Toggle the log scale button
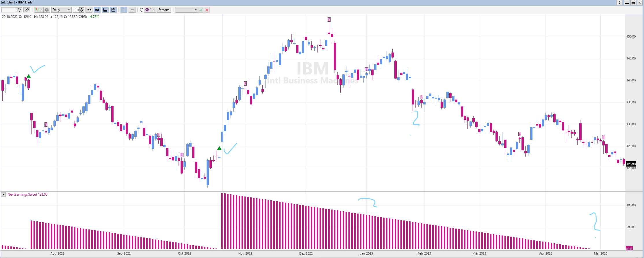This screenshot has height=258, width=644. 89,10
